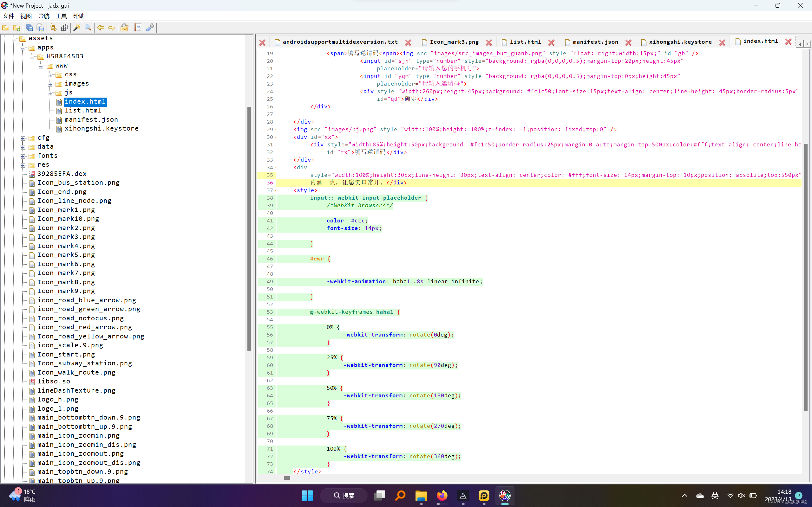
Task: Click the horizontal scrollbar under the code
Action: click(x=286, y=478)
